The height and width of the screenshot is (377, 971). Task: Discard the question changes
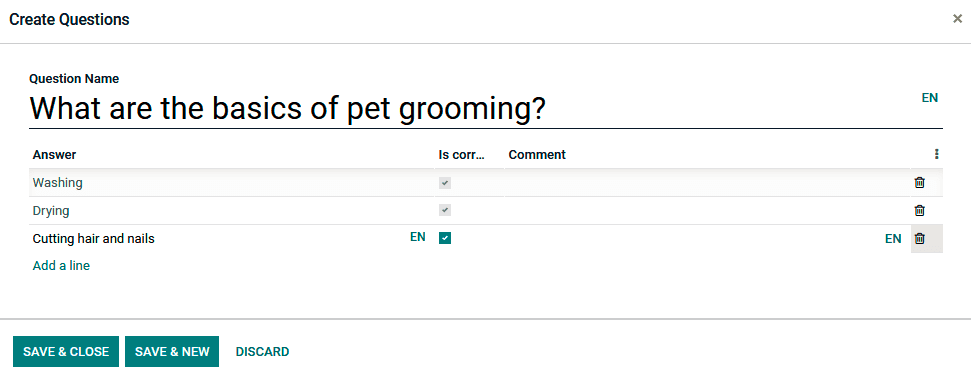(x=263, y=352)
